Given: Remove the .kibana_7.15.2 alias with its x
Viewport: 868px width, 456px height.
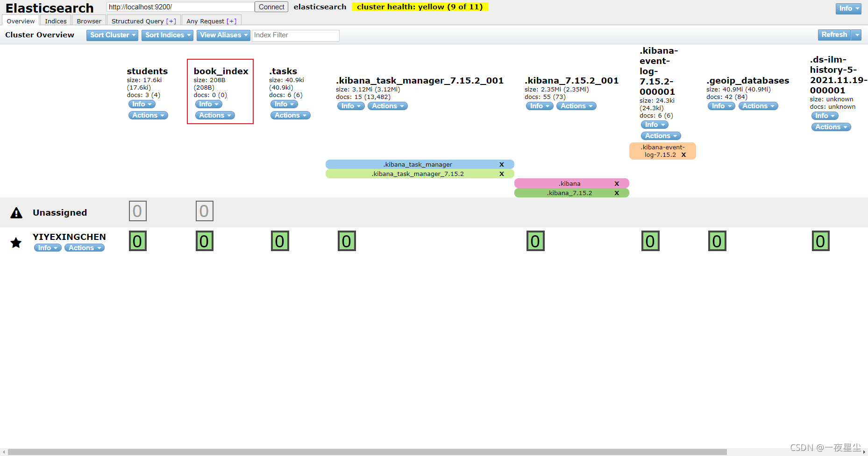Looking at the screenshot, I should click(617, 193).
